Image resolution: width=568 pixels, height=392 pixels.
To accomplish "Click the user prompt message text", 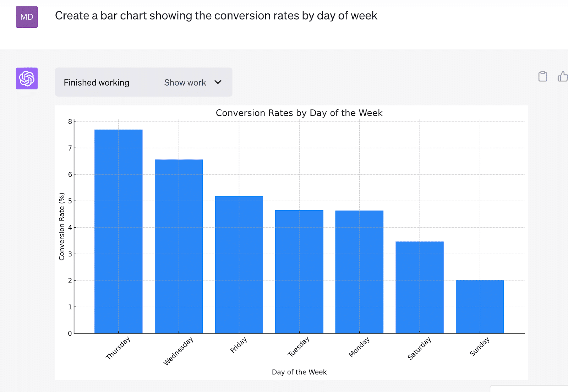I will coord(216,16).
